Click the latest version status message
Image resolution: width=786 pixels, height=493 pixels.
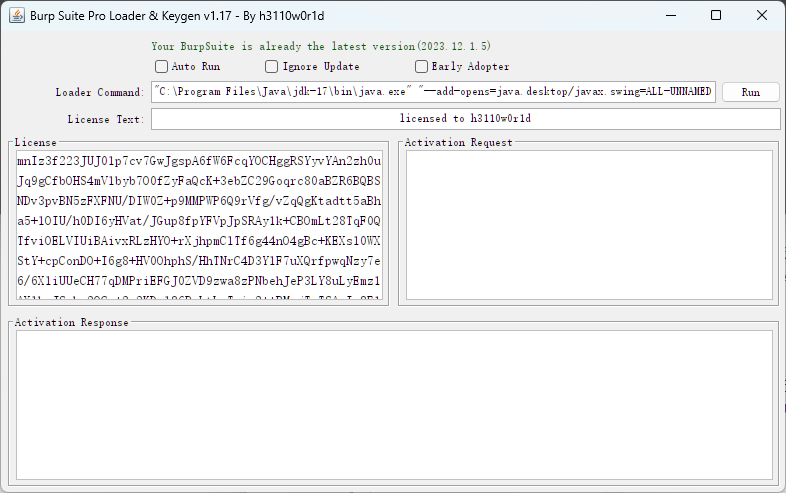tap(321, 46)
